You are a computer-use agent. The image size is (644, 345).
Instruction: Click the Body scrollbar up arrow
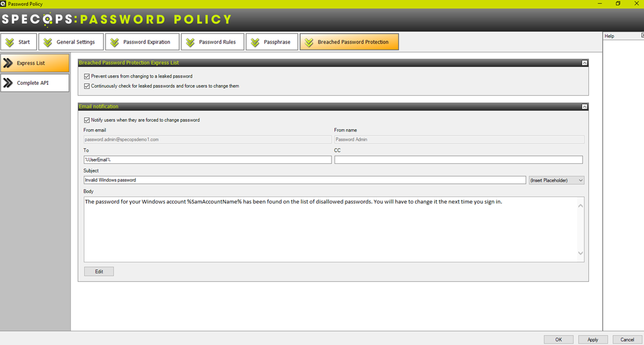tap(580, 206)
